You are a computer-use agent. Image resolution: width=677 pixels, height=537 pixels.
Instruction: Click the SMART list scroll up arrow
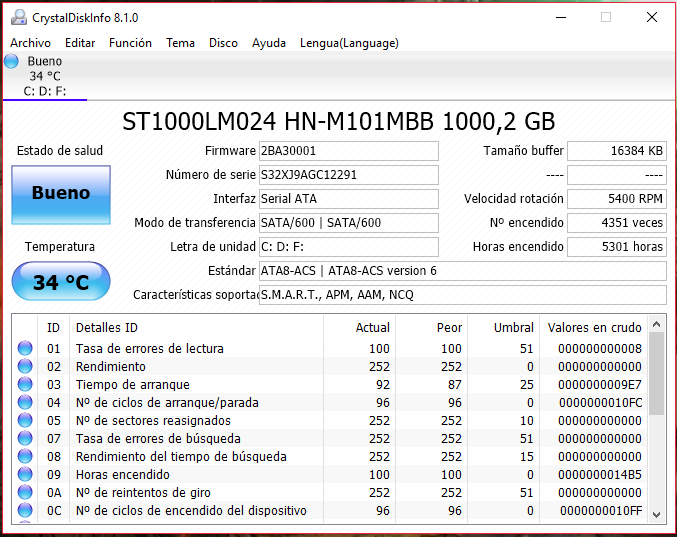pyautogui.click(x=657, y=324)
